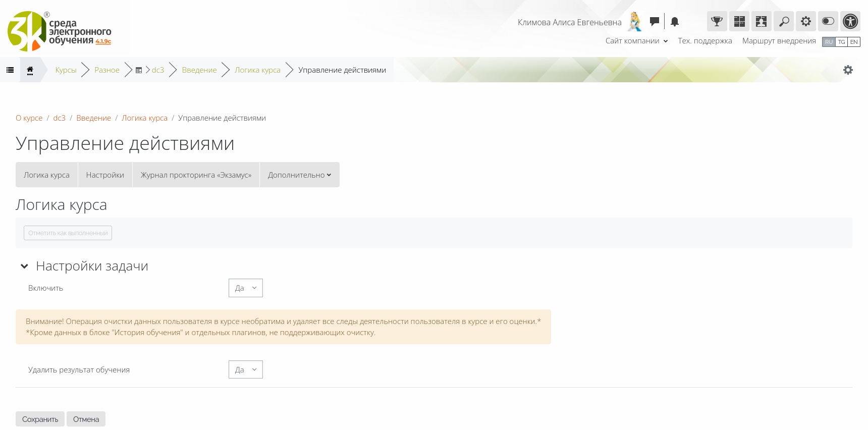Click the dashboard grid icon in header
Screen dimensions: 868x430
pos(739,21)
